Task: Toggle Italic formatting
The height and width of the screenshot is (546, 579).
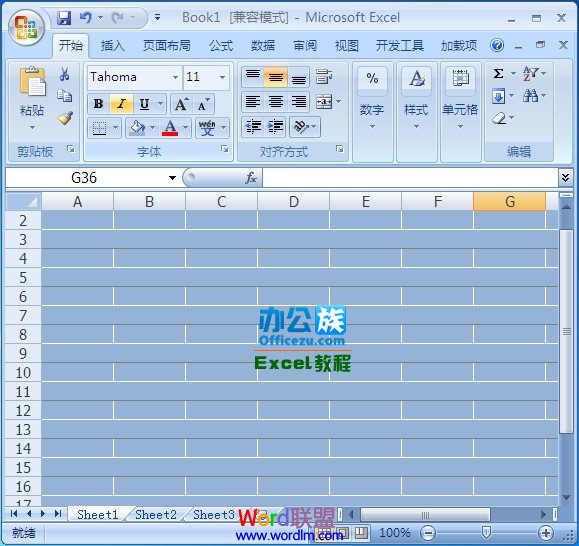Action: point(121,104)
